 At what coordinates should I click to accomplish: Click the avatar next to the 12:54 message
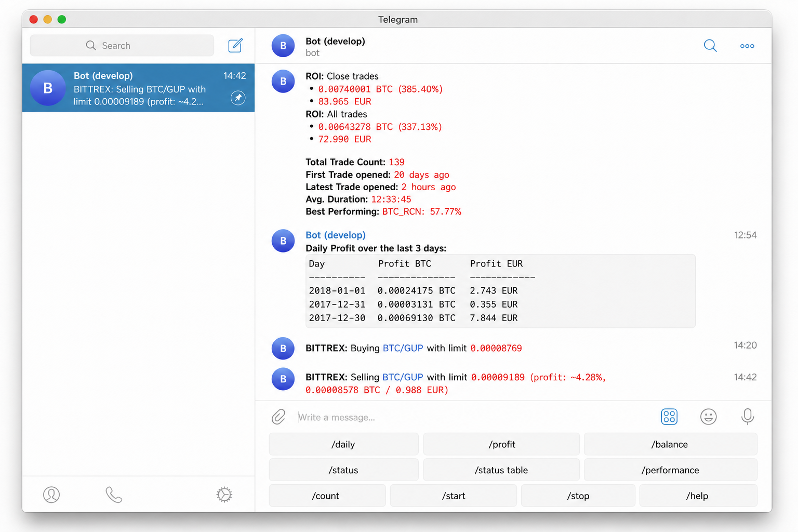pyautogui.click(x=283, y=241)
